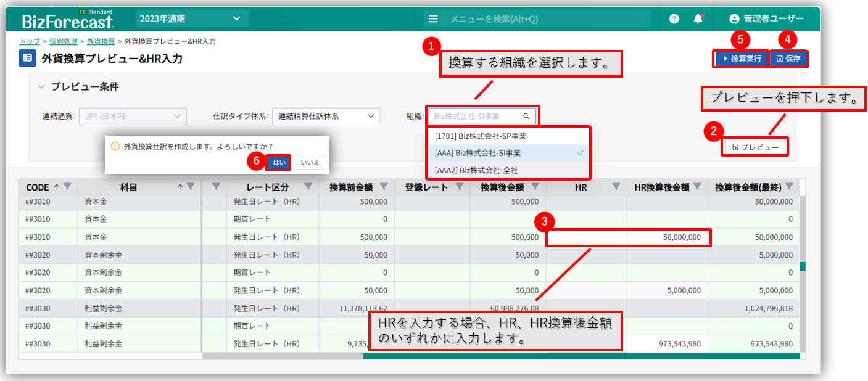Click the 保存 button
This screenshot has height=381, width=868.
788,59
